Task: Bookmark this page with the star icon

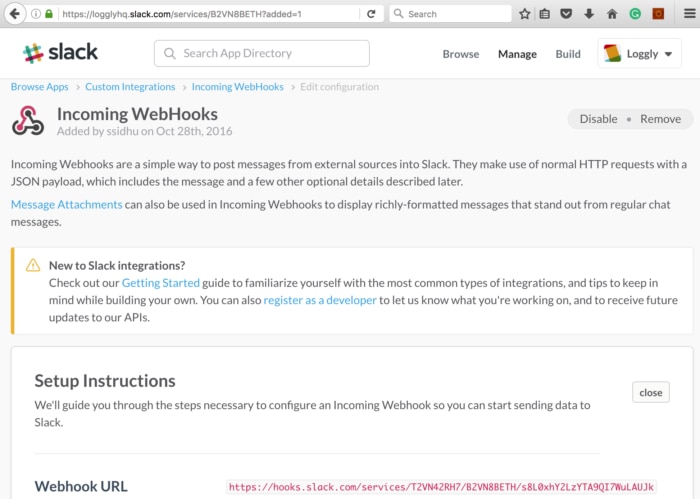Action: (x=524, y=14)
